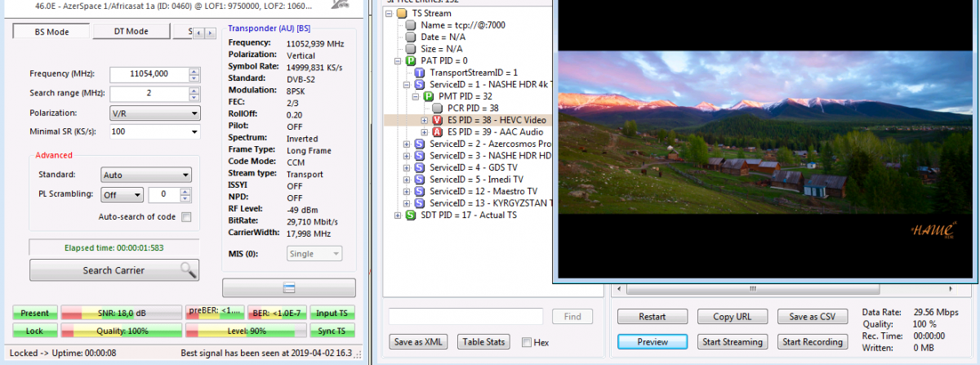Open the Standard Auto dropdown

click(x=146, y=175)
